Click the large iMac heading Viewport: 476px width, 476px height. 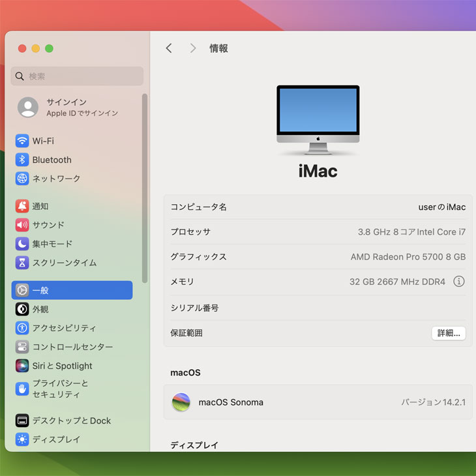[x=318, y=171]
